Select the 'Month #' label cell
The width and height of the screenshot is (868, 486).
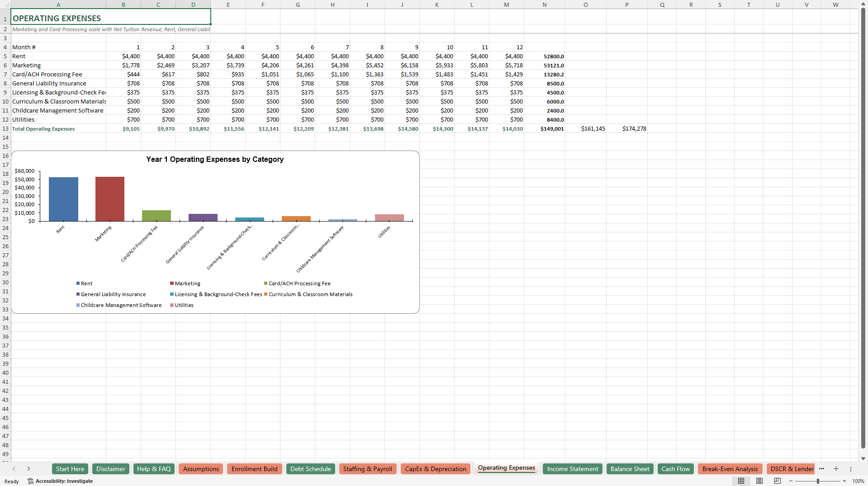(58, 47)
